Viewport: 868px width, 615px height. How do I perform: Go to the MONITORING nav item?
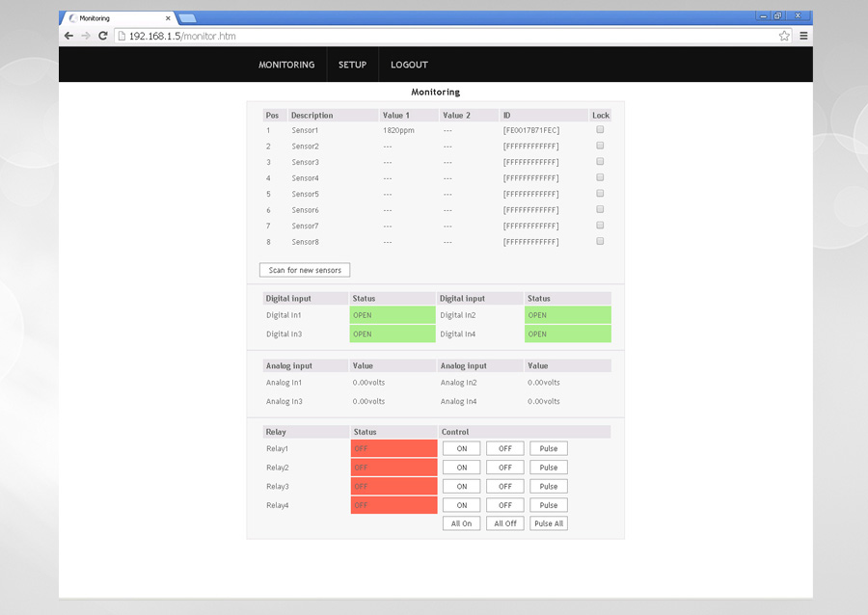coord(286,65)
